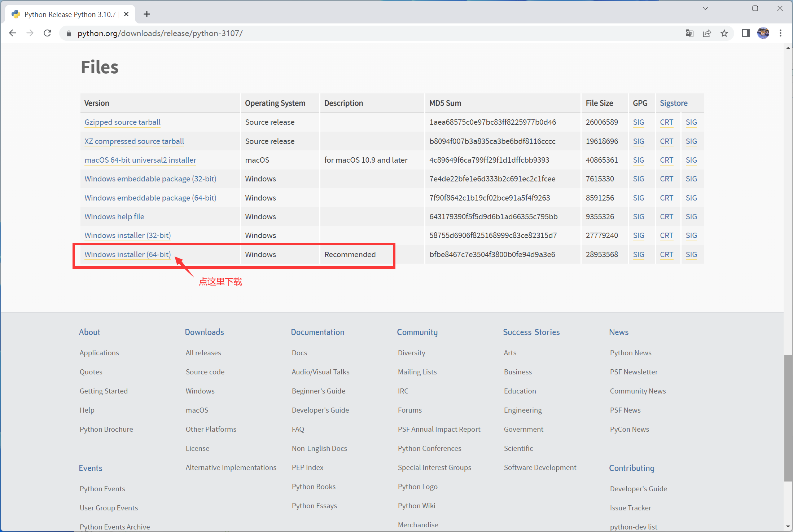Open the Source code footer link
793x532 pixels.
click(x=205, y=372)
